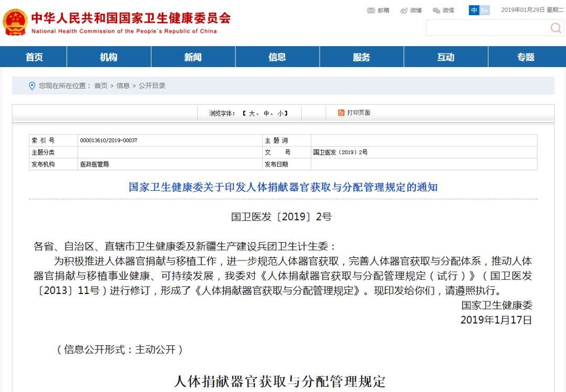Screen dimensions: 566x392
Task: Click the search magnifier icon
Action: point(556,28)
